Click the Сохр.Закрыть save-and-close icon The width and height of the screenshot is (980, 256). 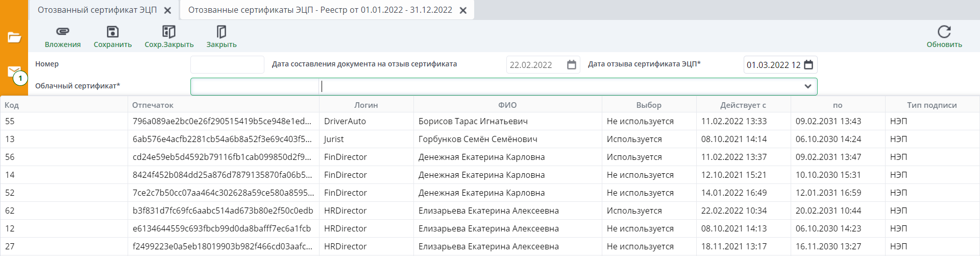(168, 32)
